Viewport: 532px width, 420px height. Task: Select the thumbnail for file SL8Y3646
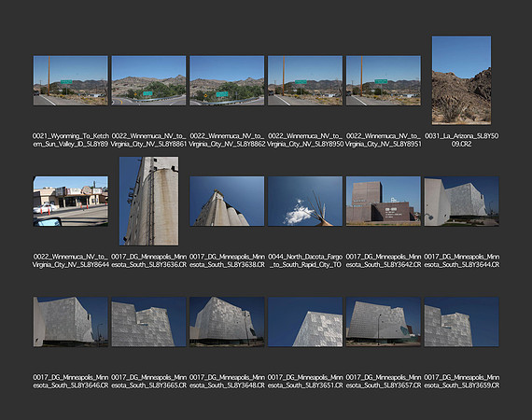point(71,322)
